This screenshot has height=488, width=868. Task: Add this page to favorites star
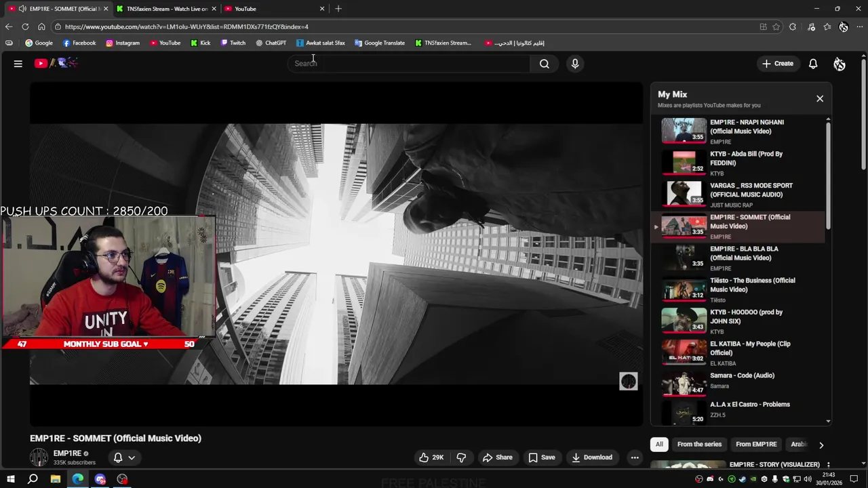(776, 26)
